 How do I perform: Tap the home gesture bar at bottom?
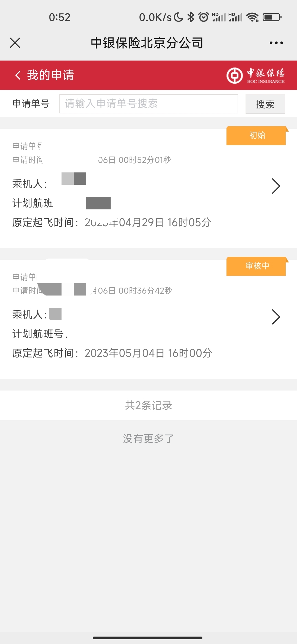point(148,638)
